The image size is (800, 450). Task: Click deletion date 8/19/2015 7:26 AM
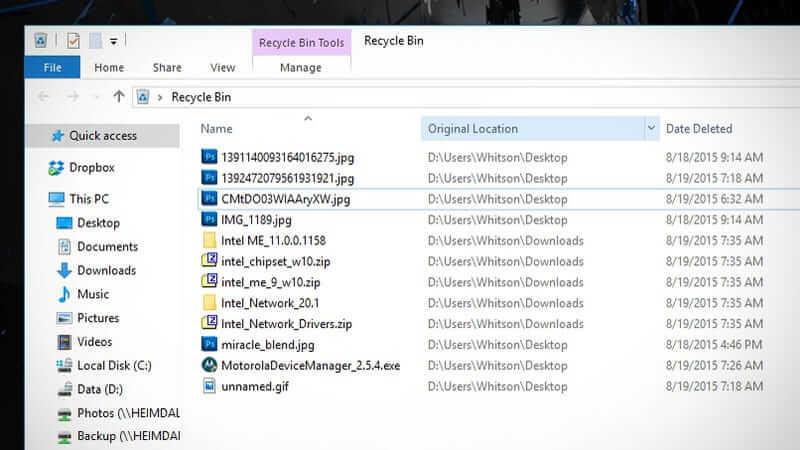[714, 366]
